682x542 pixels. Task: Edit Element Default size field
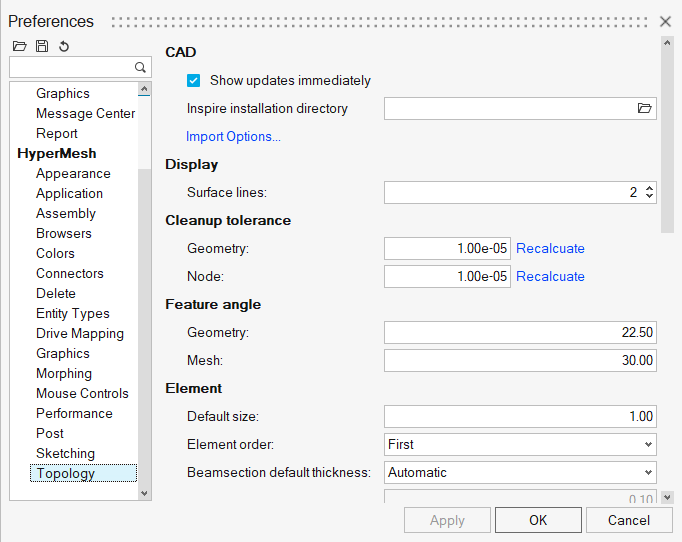coord(520,416)
